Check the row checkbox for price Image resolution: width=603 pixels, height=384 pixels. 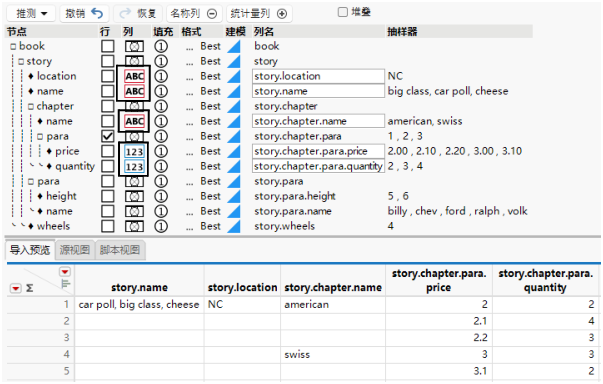tap(108, 151)
